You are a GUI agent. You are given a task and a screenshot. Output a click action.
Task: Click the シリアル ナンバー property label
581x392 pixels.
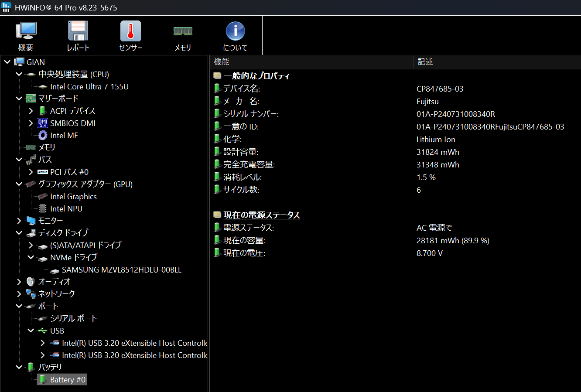(x=251, y=114)
